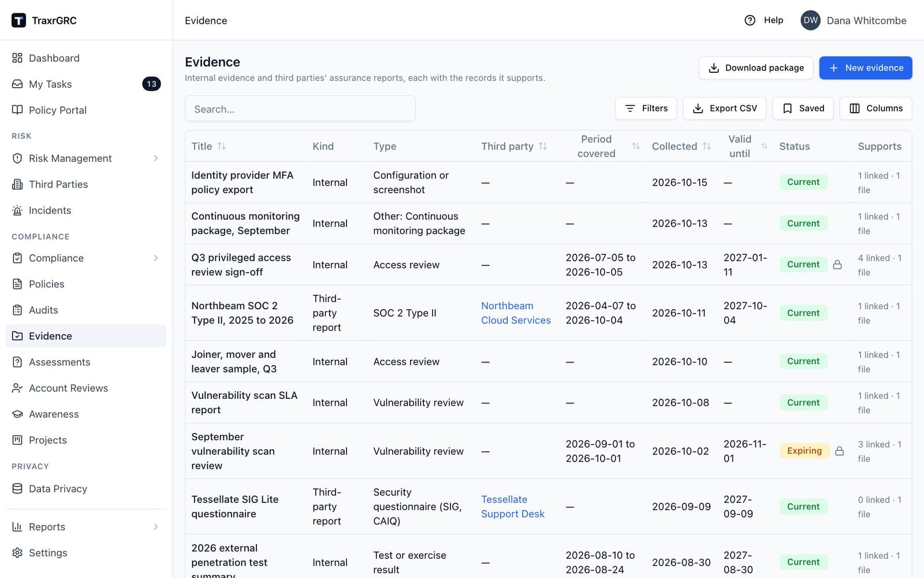This screenshot has height=578, width=924.
Task: Select Evidence in the sidebar
Action: point(86,336)
